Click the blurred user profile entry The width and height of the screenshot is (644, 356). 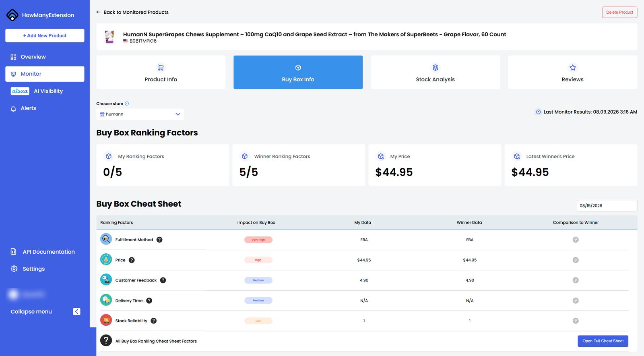[x=27, y=294]
